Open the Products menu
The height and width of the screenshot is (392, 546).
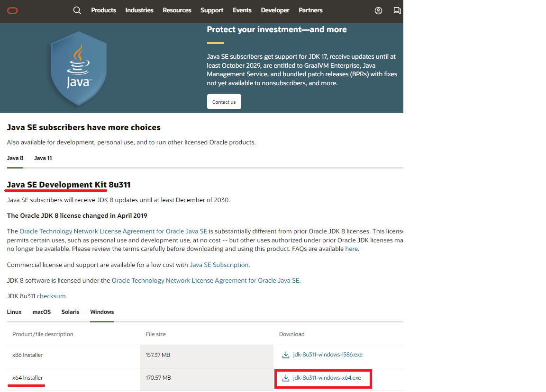[103, 10]
